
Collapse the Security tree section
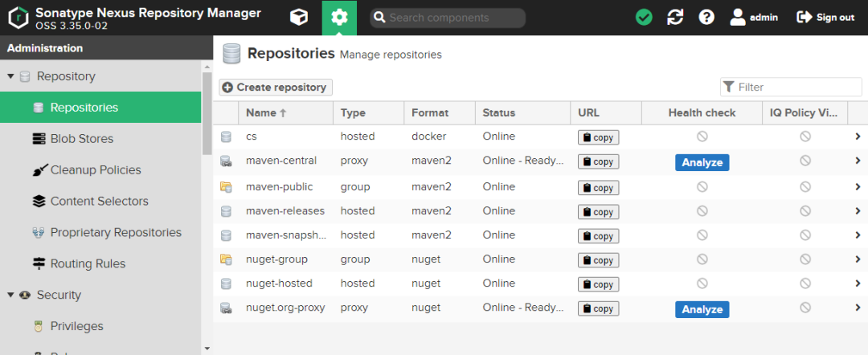pos(10,296)
